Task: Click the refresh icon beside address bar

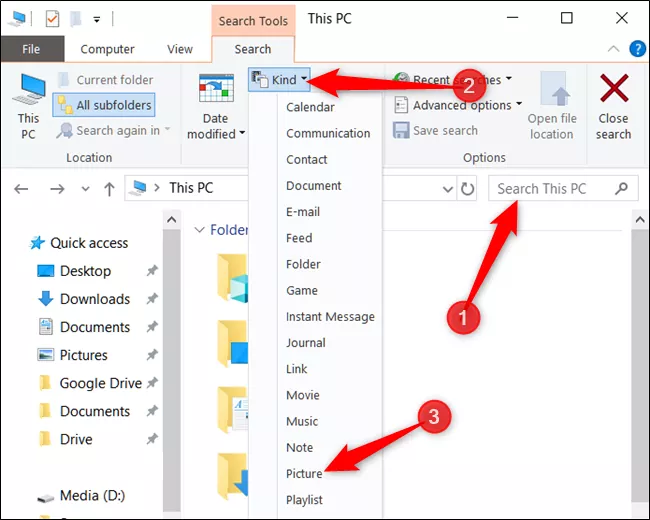Action: click(x=467, y=188)
